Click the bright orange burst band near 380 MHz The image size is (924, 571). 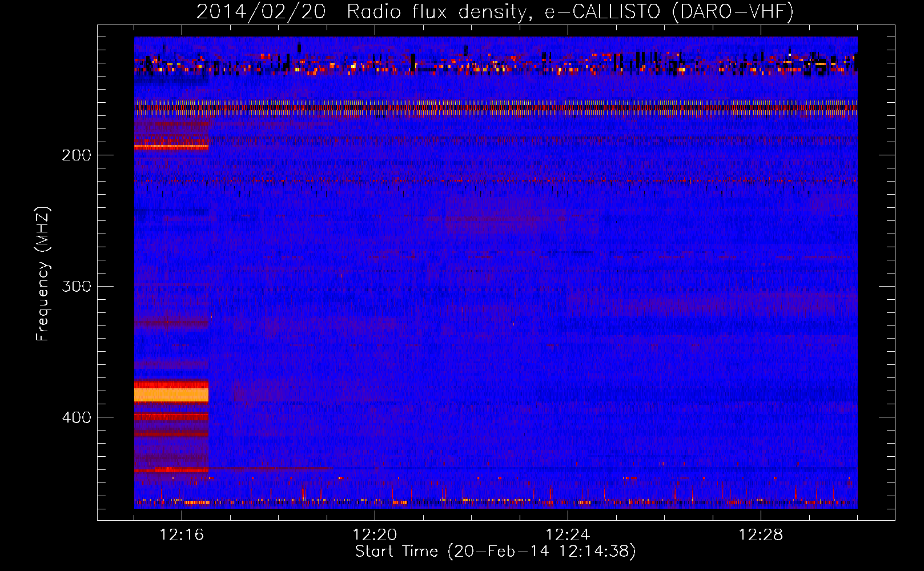pyautogui.click(x=171, y=395)
